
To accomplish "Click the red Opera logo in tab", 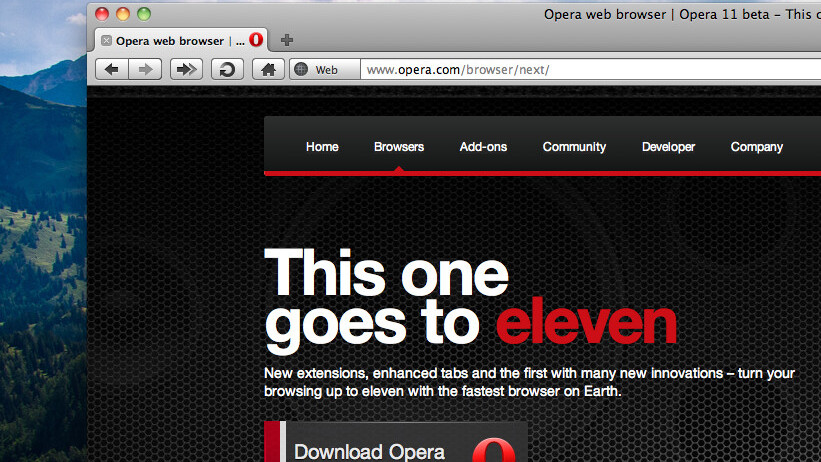I will coord(256,40).
